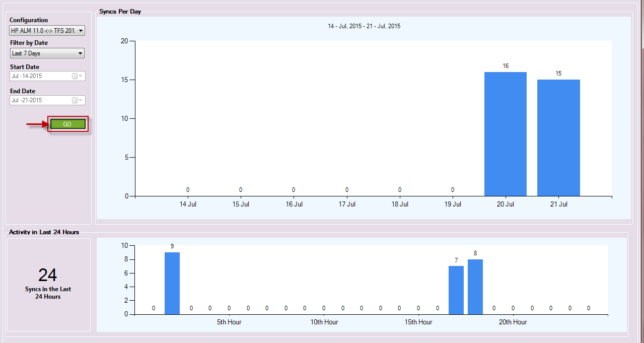Click the '14 Jul' axis label
644x343 pixels.
(188, 204)
